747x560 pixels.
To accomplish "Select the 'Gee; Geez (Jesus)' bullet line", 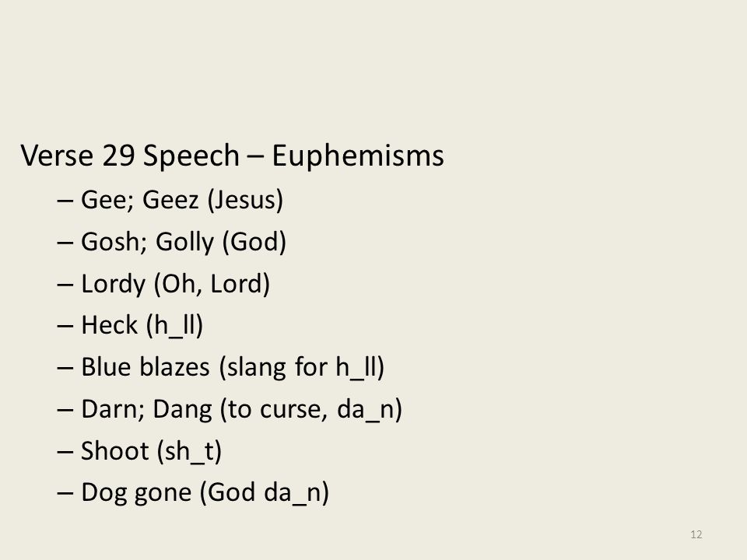I will point(170,200).
